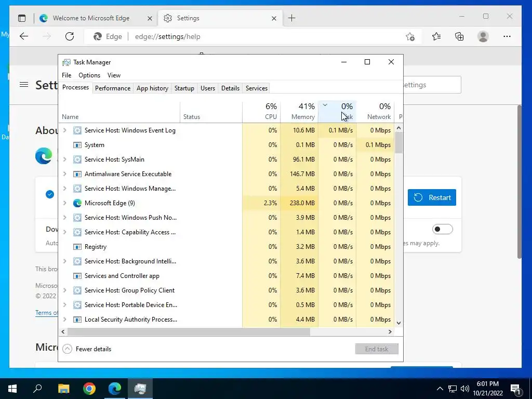The width and height of the screenshot is (532, 399).
Task: Sort processes by Memory column
Action: 299,112
